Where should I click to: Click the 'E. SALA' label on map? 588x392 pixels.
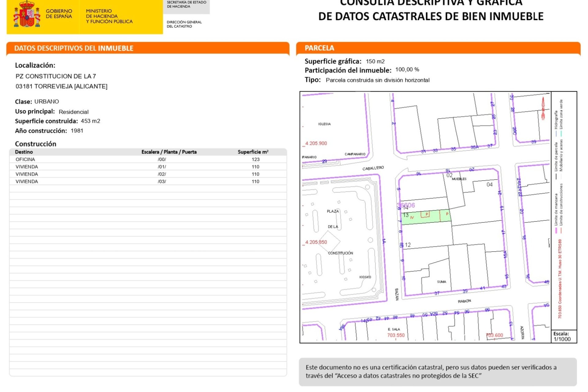tap(394, 329)
